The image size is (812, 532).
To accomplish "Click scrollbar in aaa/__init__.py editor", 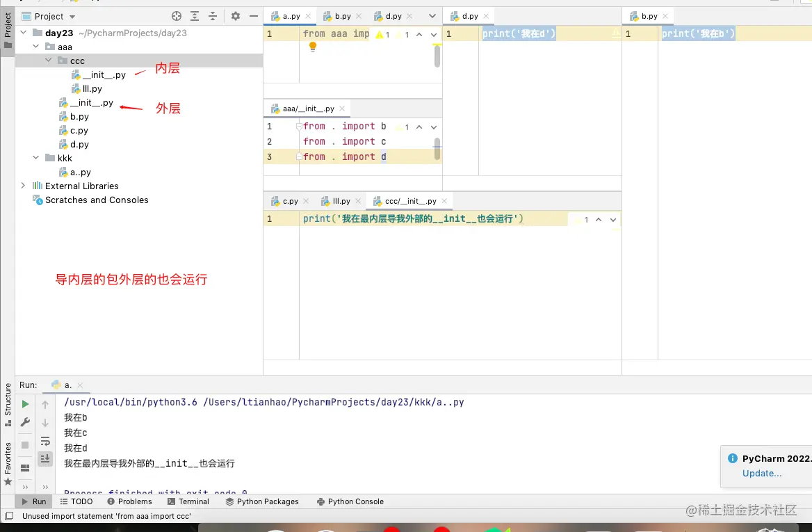I will (x=437, y=149).
